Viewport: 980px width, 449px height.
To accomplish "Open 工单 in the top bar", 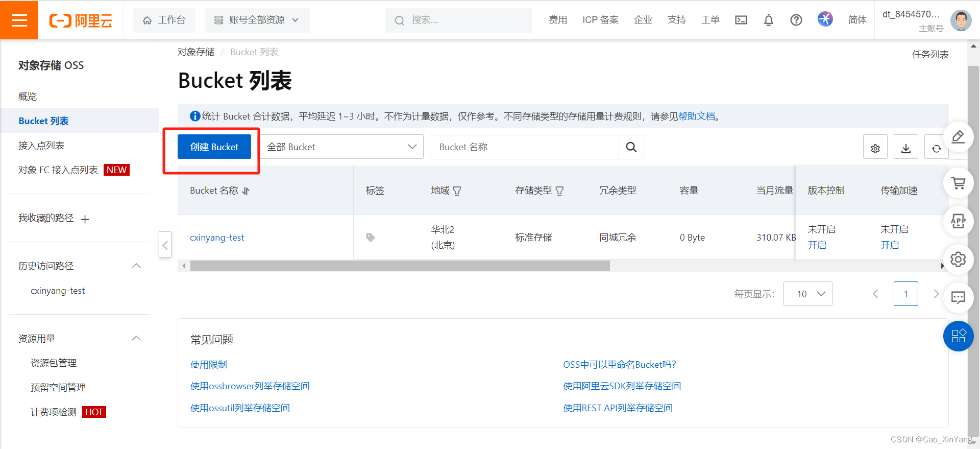I will [x=710, y=20].
